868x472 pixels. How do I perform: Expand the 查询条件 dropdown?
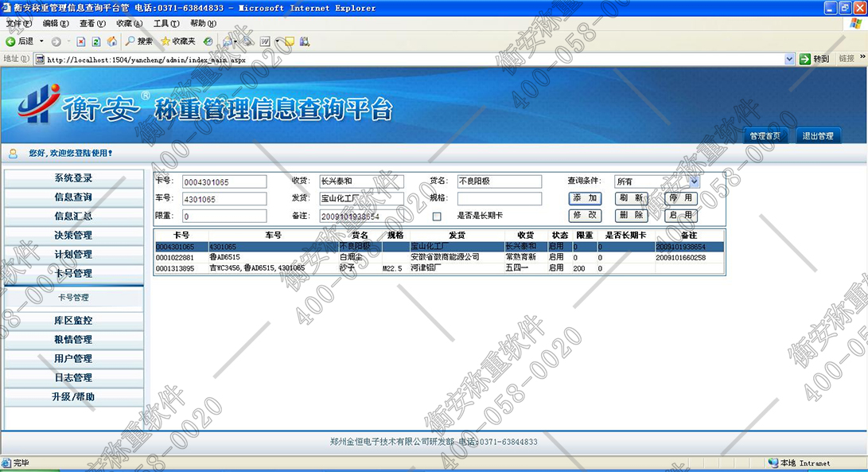coord(694,181)
